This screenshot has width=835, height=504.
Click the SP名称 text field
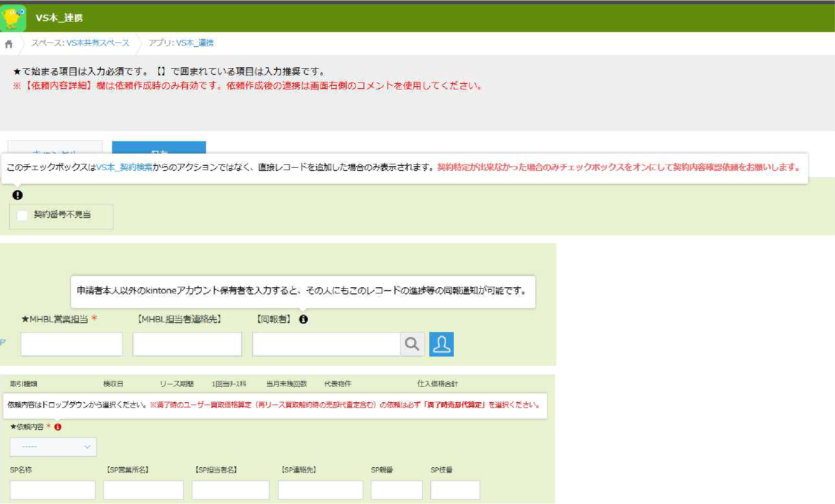53,490
